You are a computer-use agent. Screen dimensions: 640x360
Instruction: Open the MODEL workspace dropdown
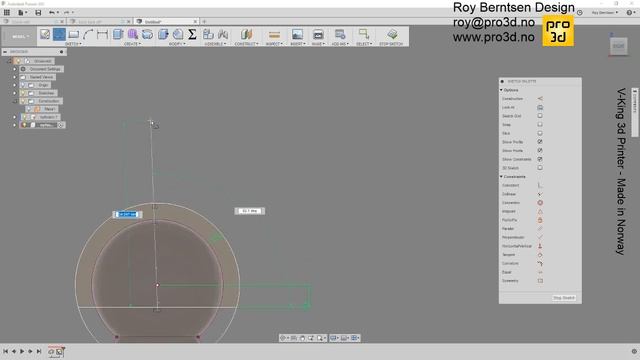point(20,36)
